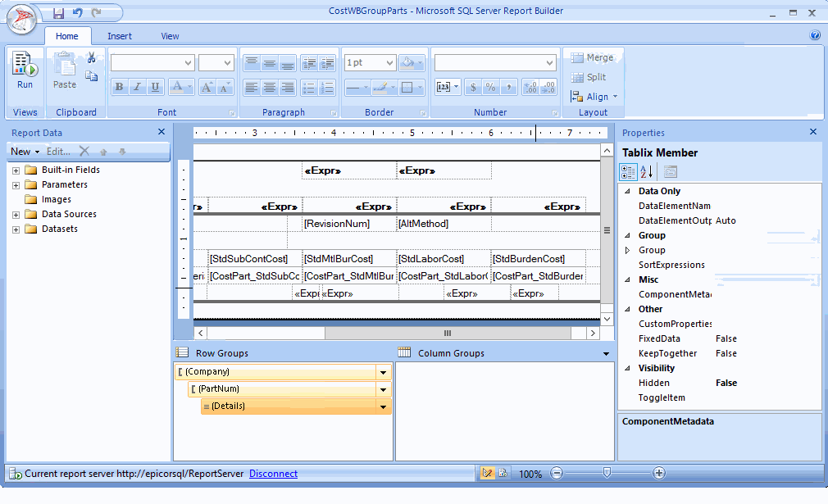Toggle underline formatting

point(155,87)
